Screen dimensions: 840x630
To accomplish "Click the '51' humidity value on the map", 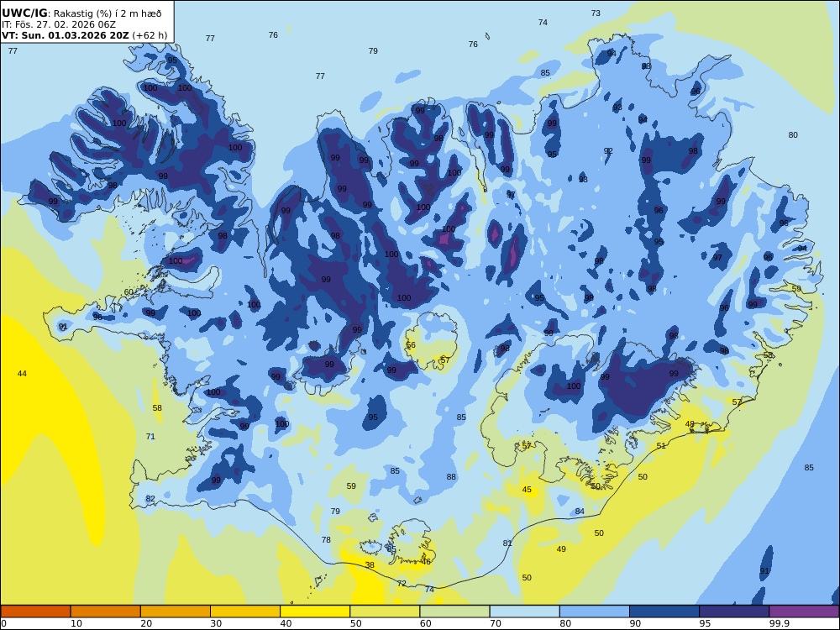I will click(661, 446).
